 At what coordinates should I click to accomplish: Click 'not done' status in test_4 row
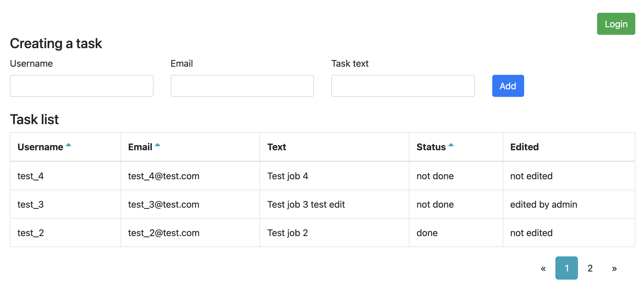pyautogui.click(x=435, y=176)
